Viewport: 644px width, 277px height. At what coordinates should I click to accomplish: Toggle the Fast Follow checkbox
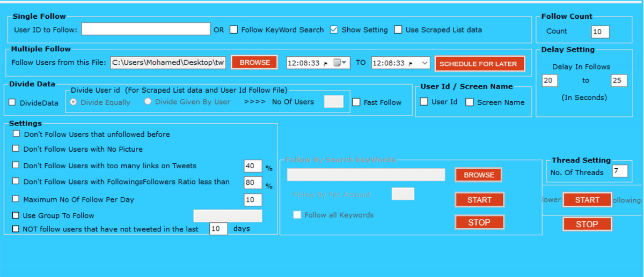[x=356, y=102]
